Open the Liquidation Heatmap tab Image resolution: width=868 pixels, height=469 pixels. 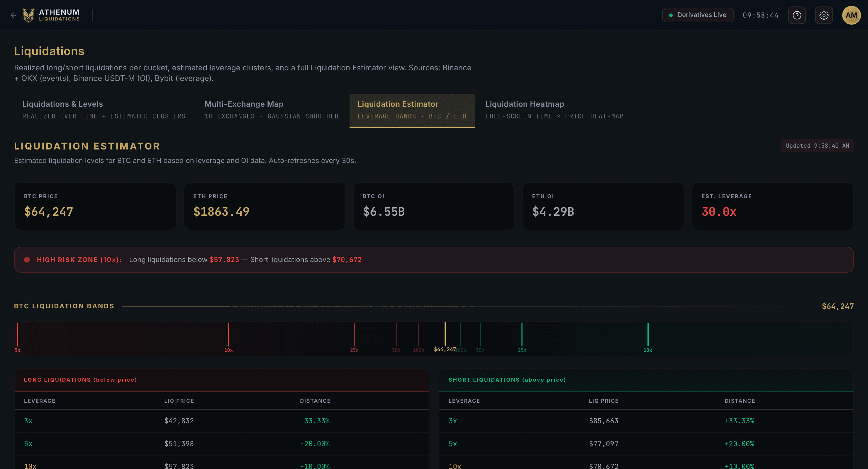tap(554, 111)
